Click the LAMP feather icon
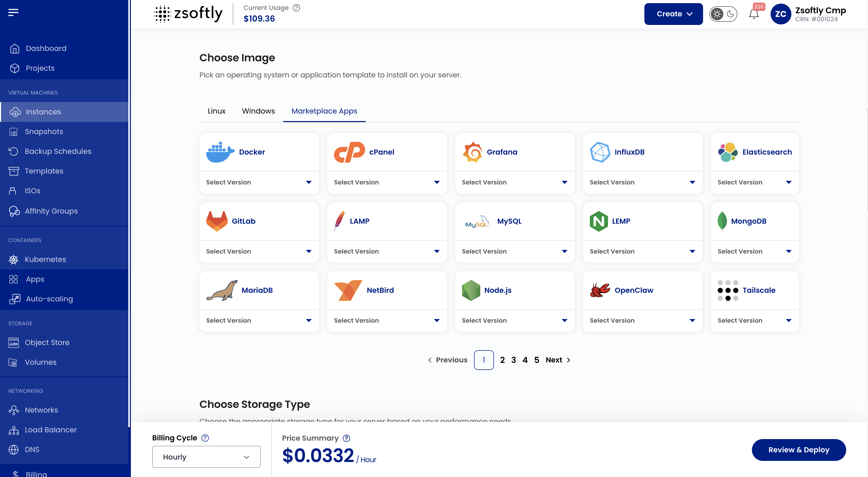Image resolution: width=868 pixels, height=477 pixels. [340, 221]
